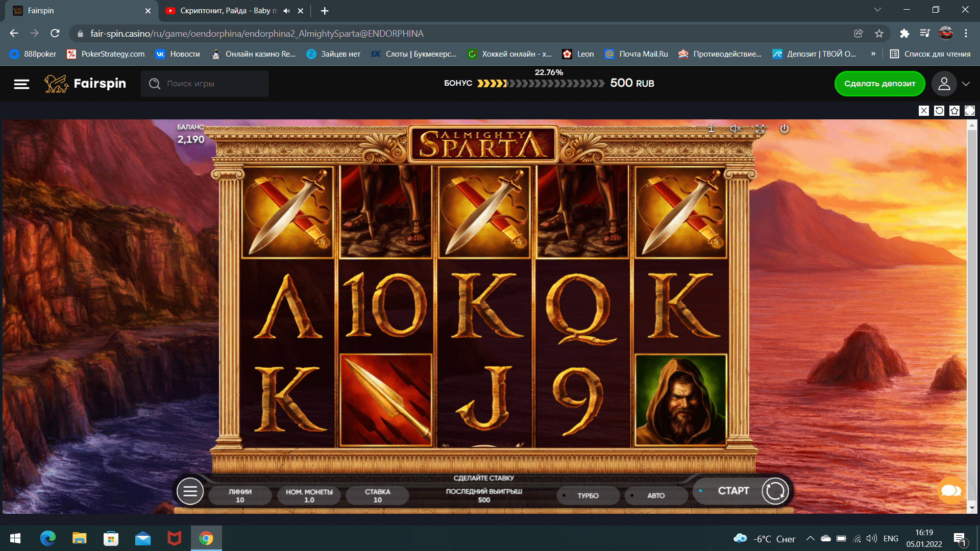Open the ЛИНИИ lines selector

tap(240, 495)
